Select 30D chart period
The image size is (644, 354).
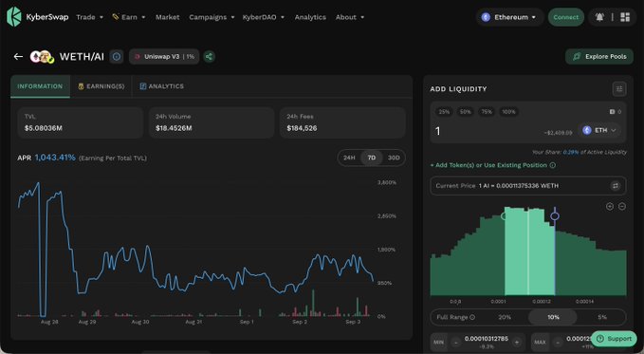pos(394,158)
